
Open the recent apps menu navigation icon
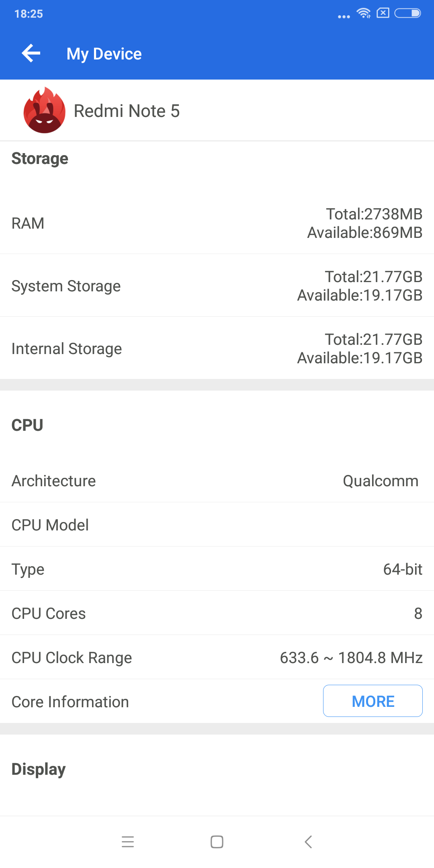tap(128, 841)
